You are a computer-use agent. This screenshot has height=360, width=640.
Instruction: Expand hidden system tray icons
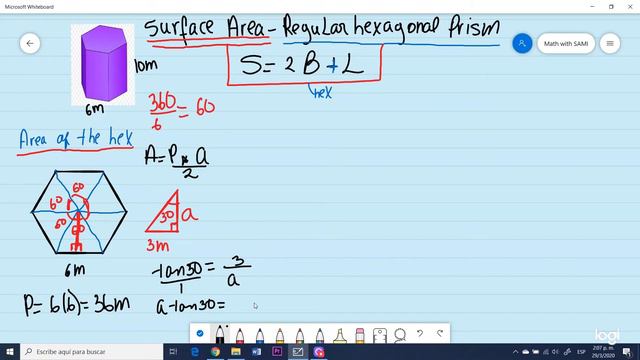tap(516, 351)
